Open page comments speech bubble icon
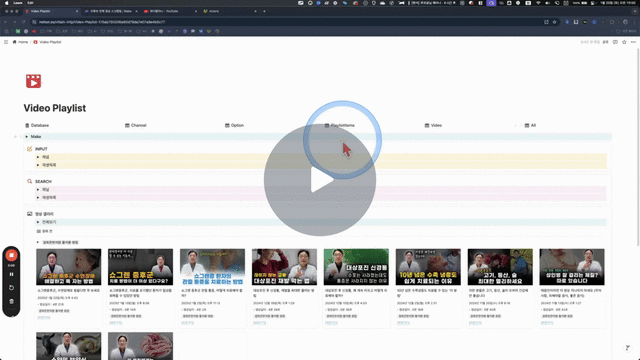The height and width of the screenshot is (360, 640). [615, 42]
